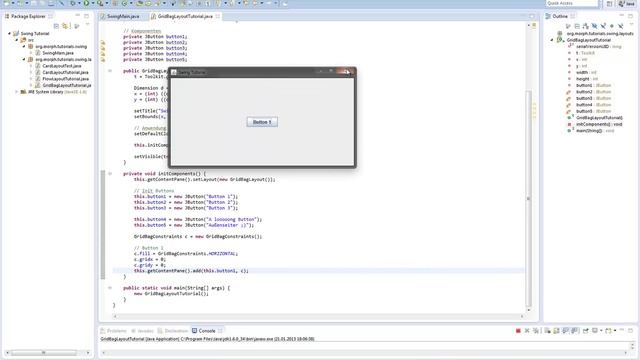Click Button 1 in the Swing Tutorial window
Image resolution: width=640 pixels, height=360 pixels.
click(x=262, y=122)
